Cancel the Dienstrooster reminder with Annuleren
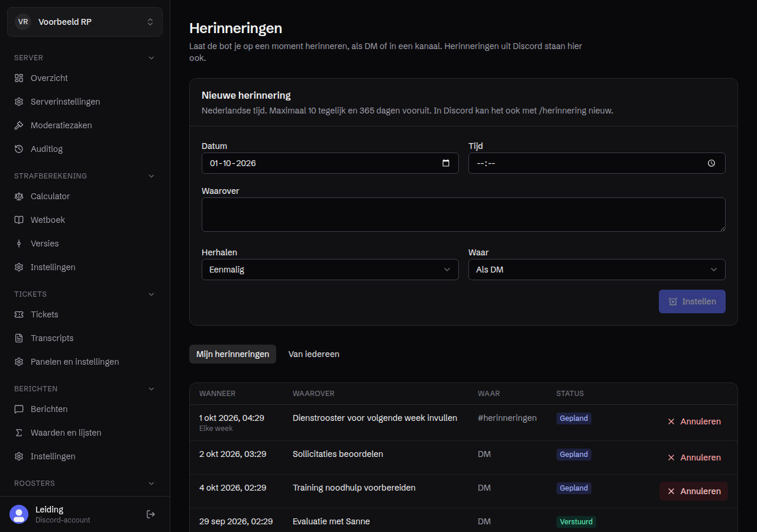The height and width of the screenshot is (532, 757). [694, 421]
